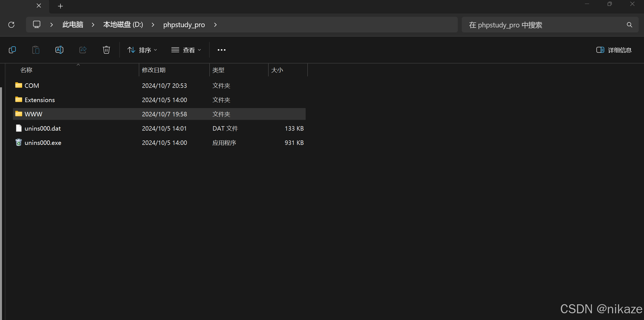644x320 pixels.
Task: Select the unins000.exe file
Action: tap(43, 143)
